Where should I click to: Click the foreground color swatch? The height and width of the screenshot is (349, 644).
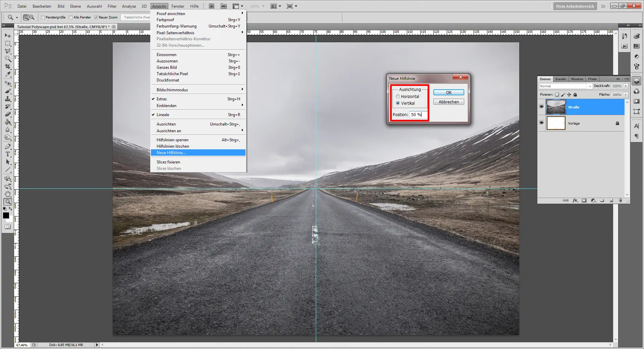(6, 216)
